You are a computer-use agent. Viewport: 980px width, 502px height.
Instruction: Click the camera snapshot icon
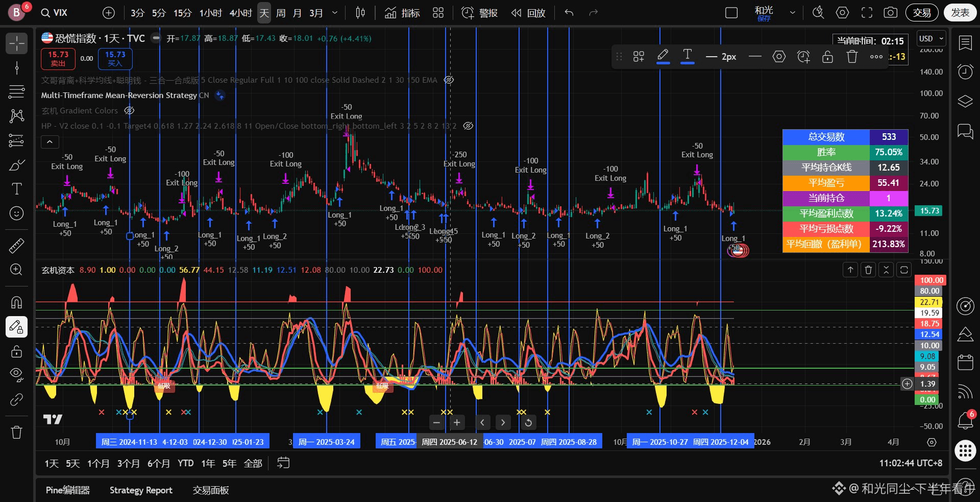(890, 13)
